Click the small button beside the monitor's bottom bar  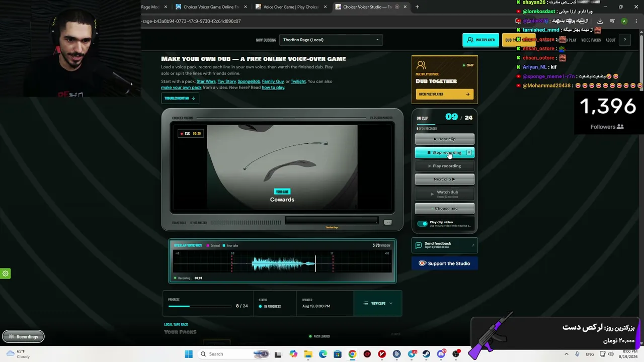[x=387, y=222]
